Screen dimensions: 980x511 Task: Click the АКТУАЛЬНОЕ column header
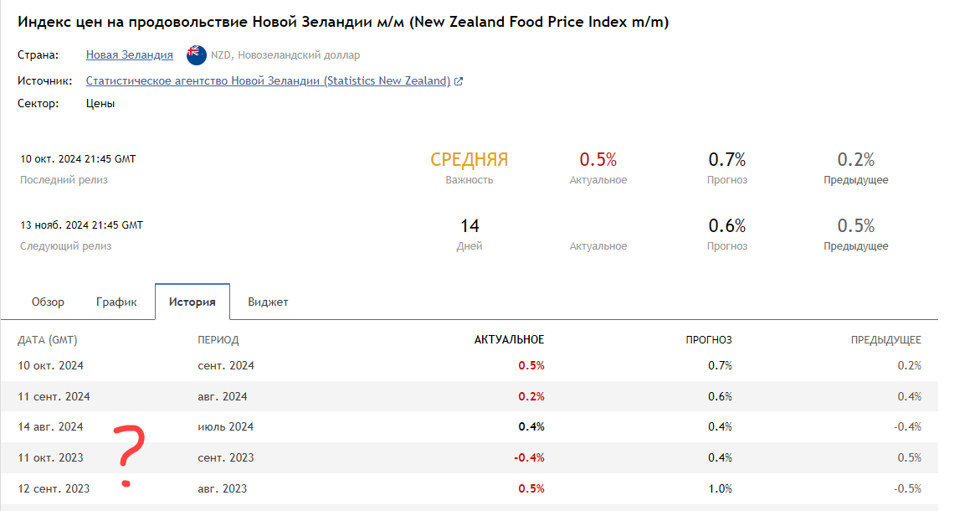click(509, 340)
